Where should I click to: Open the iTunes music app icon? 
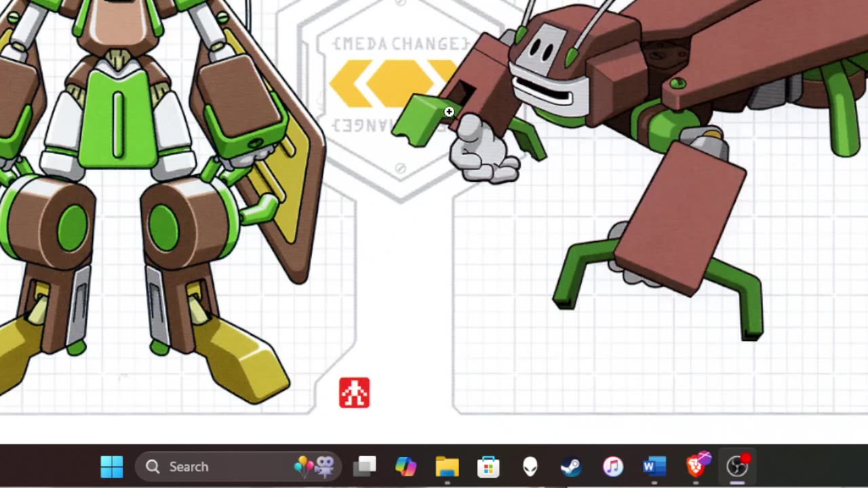pyautogui.click(x=613, y=466)
